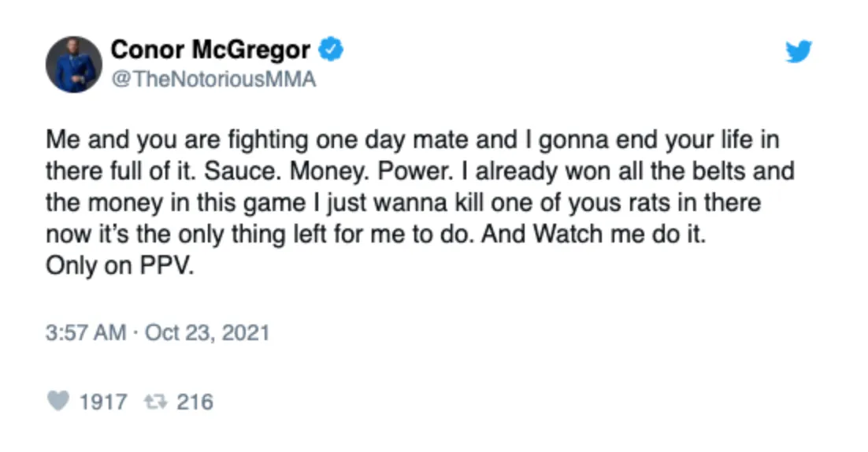Screen dimensions: 868x452
Task: Click "Me and you are fighting" text
Action: (176, 140)
